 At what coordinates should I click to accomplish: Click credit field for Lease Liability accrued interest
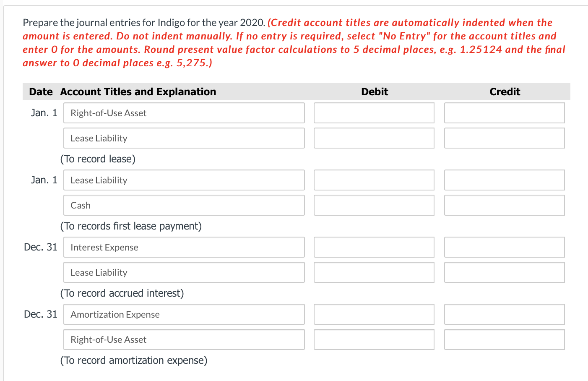505,272
